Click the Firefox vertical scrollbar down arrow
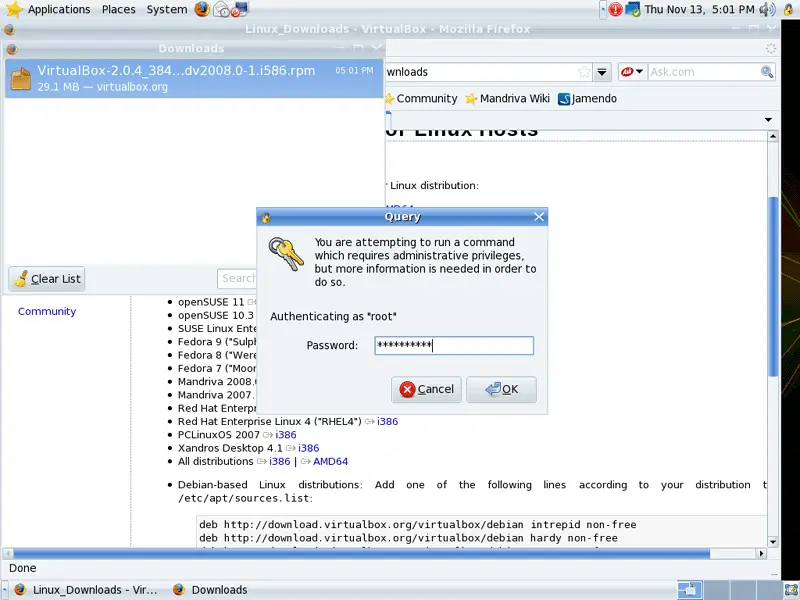 point(772,542)
